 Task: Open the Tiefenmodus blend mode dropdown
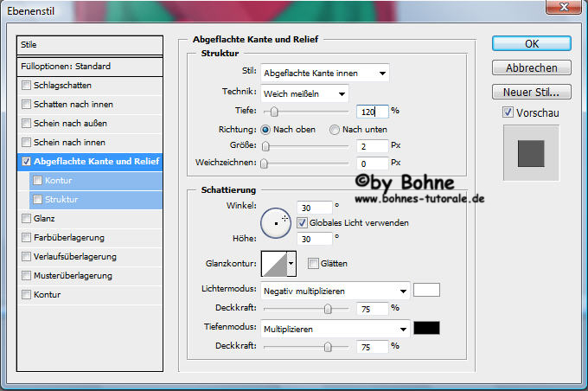point(335,329)
